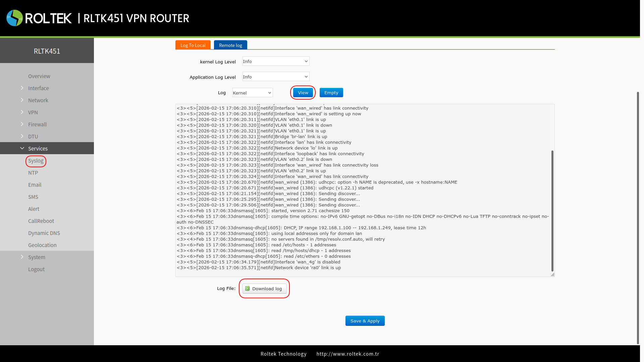This screenshot has height=362, width=644.
Task: Click the log textarea vertical scrollbar
Action: point(552,211)
